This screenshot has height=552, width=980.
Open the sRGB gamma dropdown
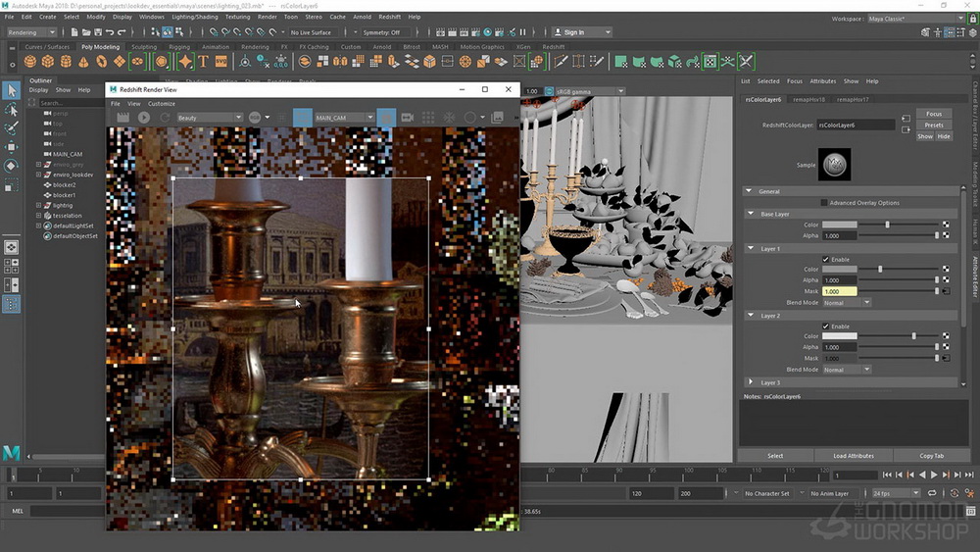pyautogui.click(x=590, y=91)
